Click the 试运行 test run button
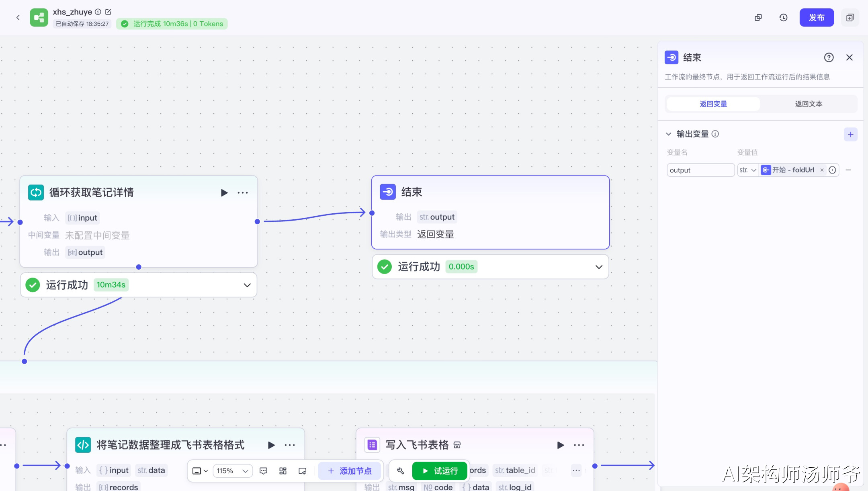This screenshot has width=868, height=491. (x=440, y=471)
